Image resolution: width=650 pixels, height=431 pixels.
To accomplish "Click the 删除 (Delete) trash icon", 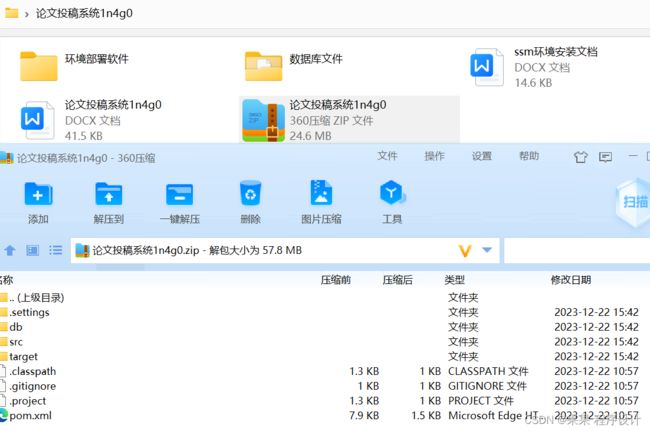I will point(250,194).
